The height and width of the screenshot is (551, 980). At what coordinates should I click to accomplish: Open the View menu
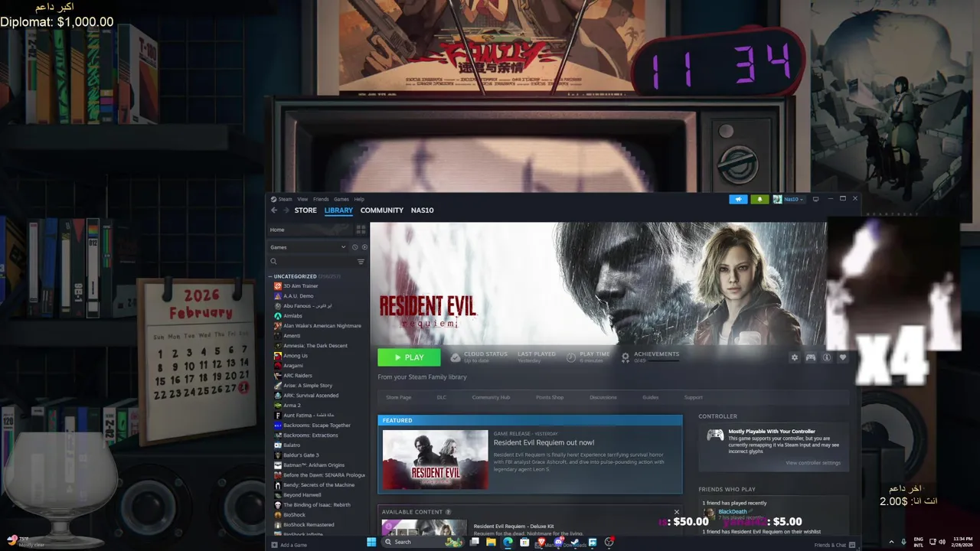[x=302, y=199]
